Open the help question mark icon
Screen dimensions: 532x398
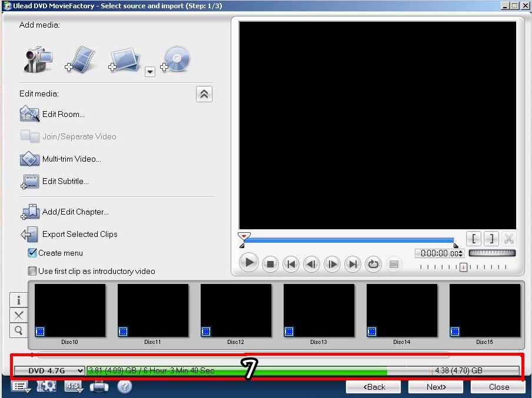click(124, 386)
